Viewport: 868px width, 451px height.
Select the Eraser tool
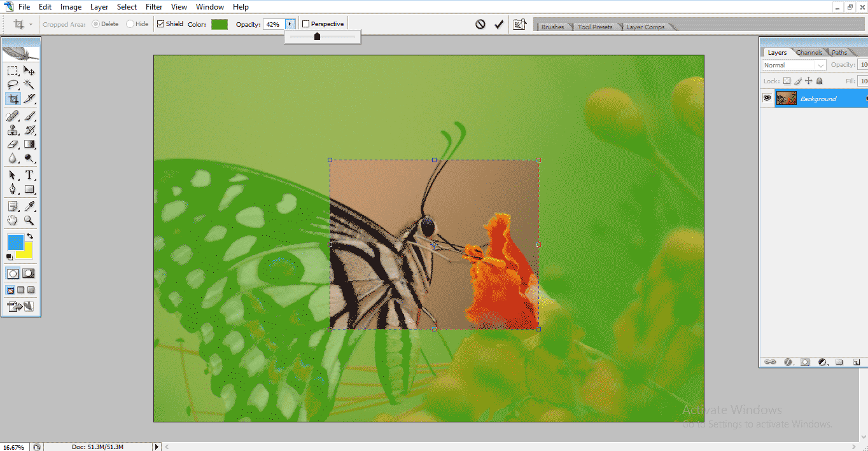[13, 144]
